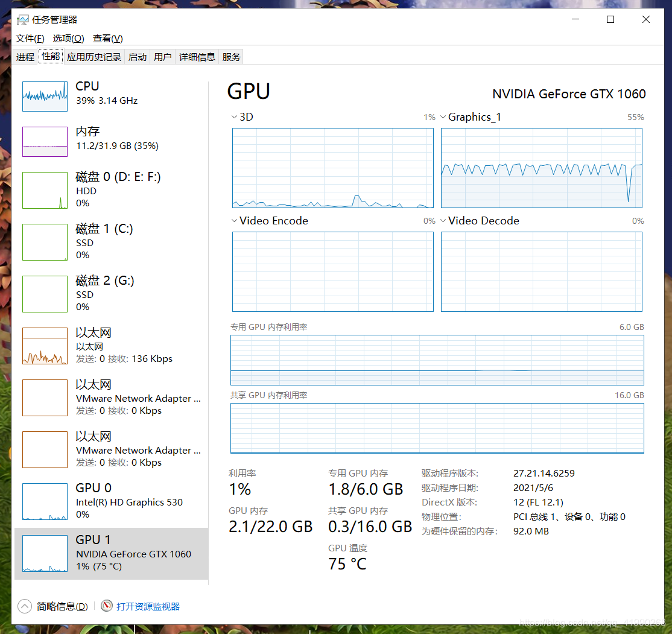
Task: Click the CPU 39% 3.14 GHz text
Action: [107, 101]
